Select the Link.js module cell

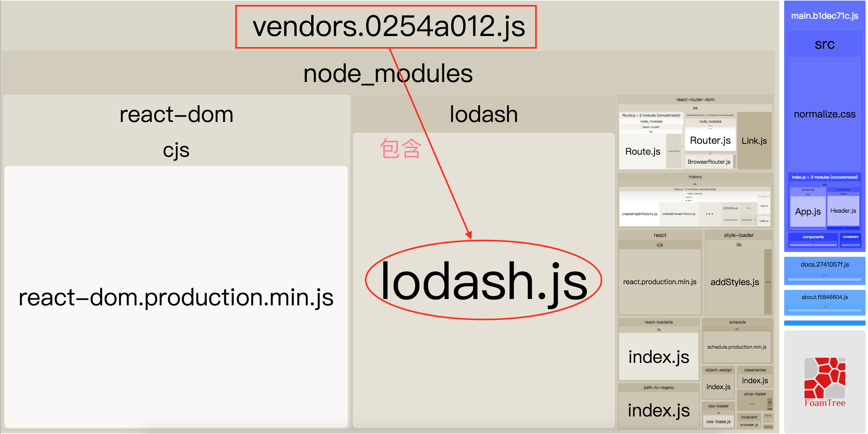click(754, 140)
